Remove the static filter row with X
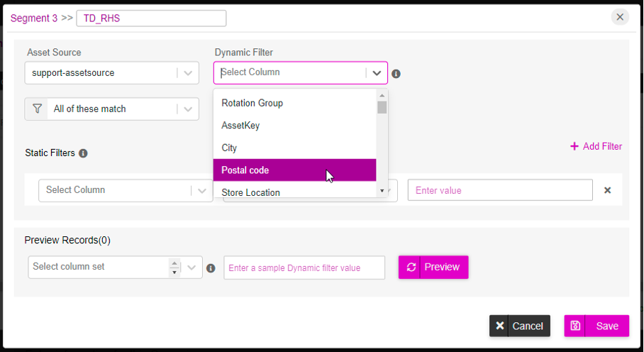The image size is (644, 352). click(607, 190)
